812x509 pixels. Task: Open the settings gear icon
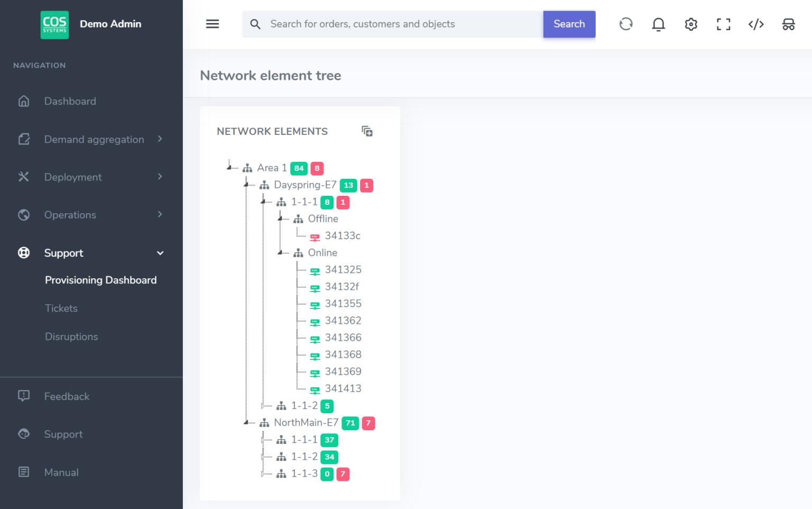(x=691, y=24)
